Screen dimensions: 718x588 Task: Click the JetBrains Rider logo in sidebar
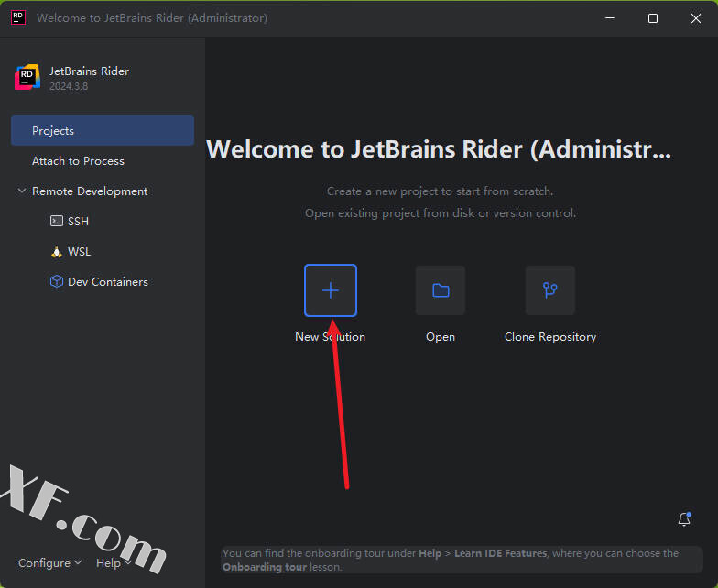[27, 77]
